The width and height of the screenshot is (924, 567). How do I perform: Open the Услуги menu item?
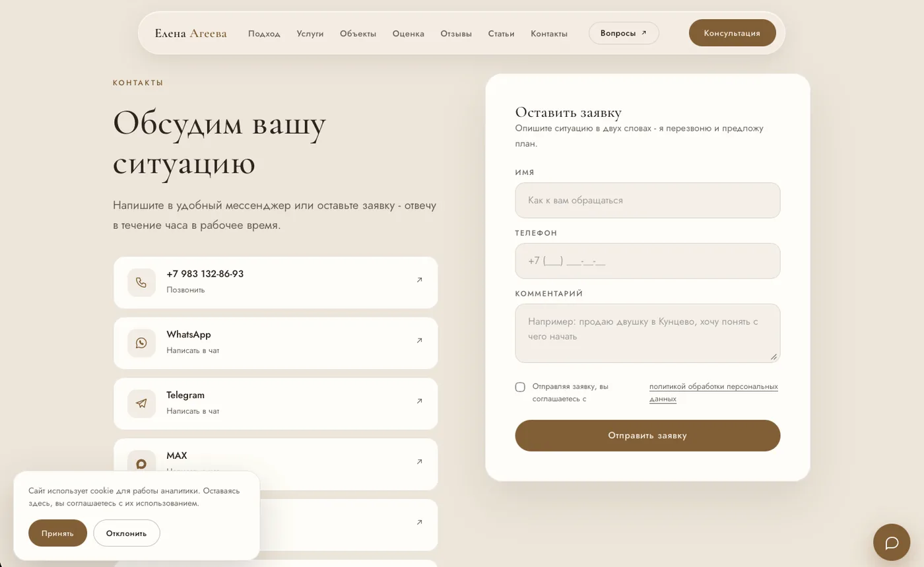[310, 34]
